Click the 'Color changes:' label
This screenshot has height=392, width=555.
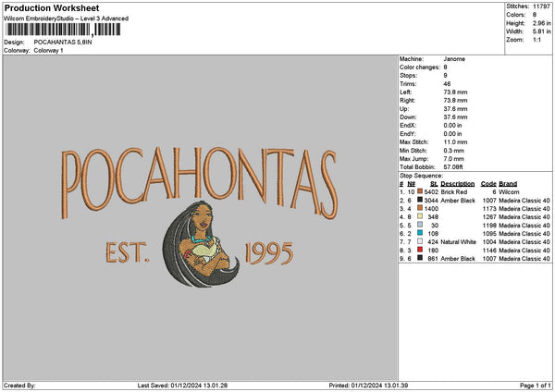420,67
